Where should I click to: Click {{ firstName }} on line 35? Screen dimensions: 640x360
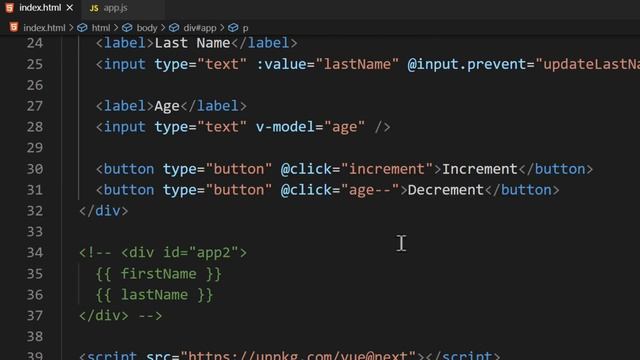(159, 273)
